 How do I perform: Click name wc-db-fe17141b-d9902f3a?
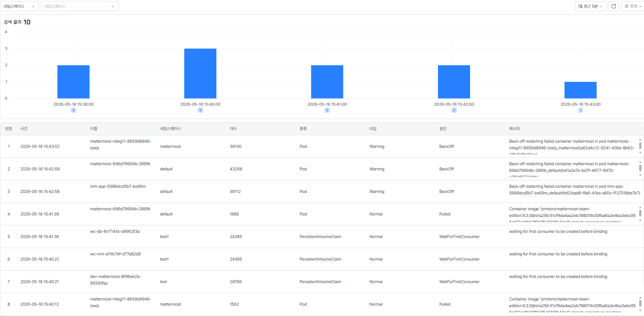point(115,231)
